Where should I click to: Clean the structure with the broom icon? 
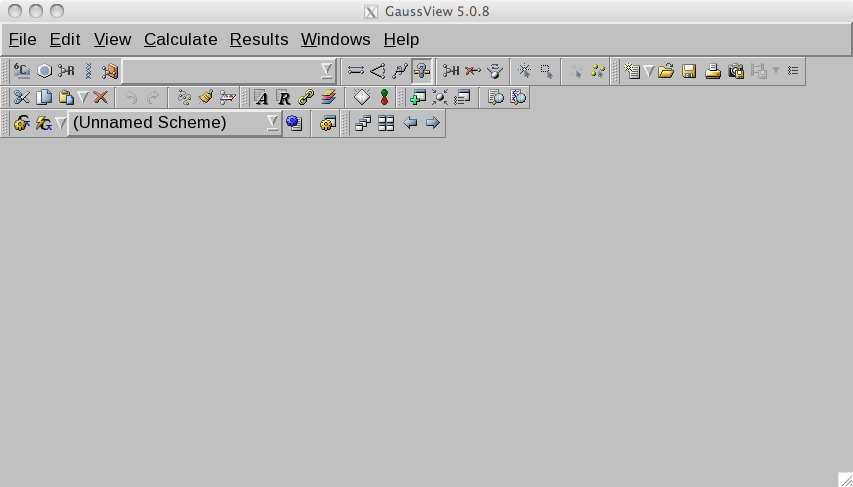pyautogui.click(x=206, y=97)
